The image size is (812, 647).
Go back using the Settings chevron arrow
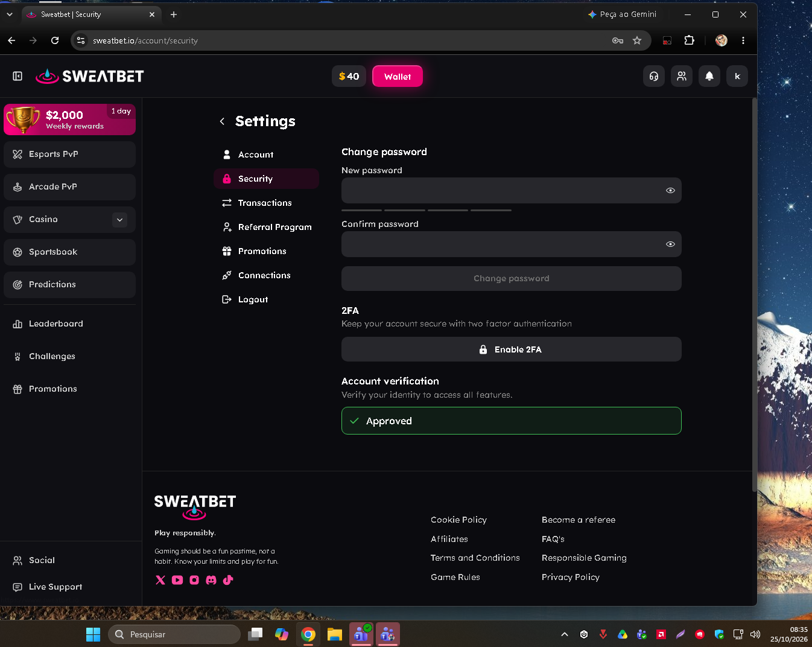(222, 121)
